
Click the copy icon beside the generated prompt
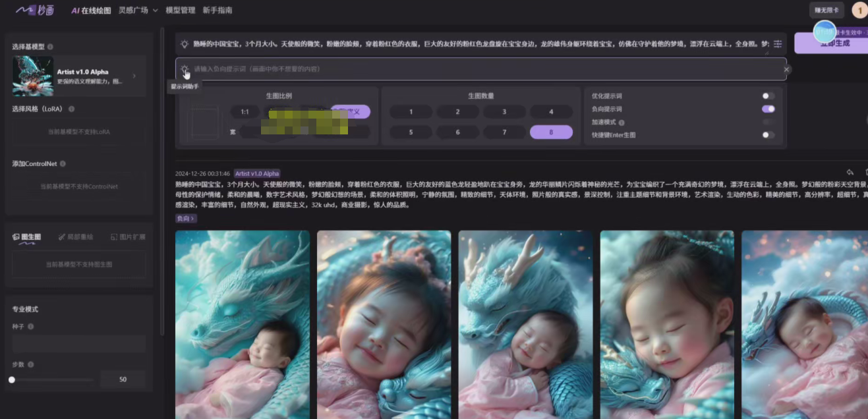click(x=865, y=172)
